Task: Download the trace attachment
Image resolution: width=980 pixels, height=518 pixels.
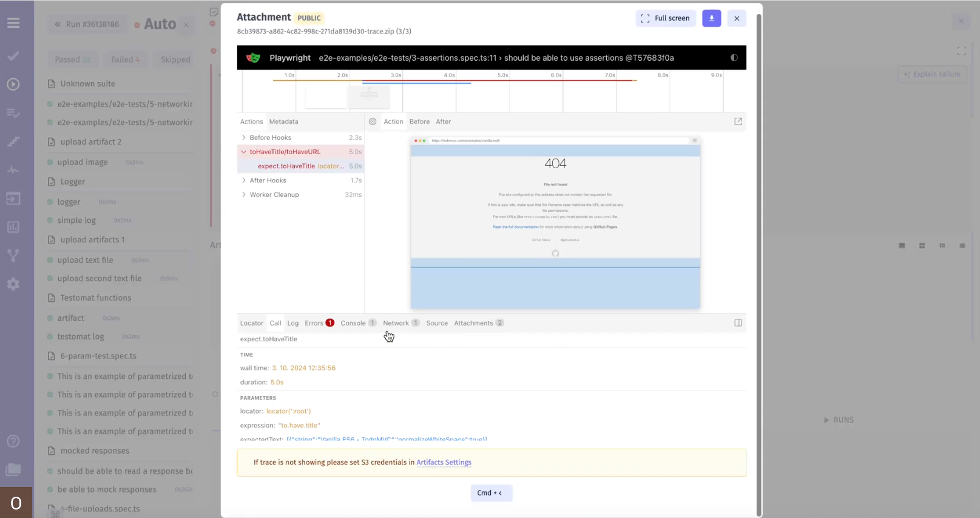Action: pos(711,18)
